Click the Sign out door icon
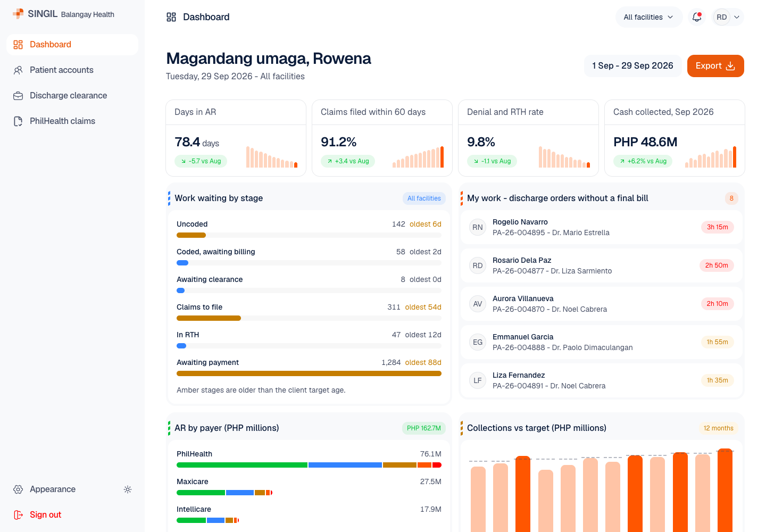Screen dimensions: 766x532 coord(18,515)
